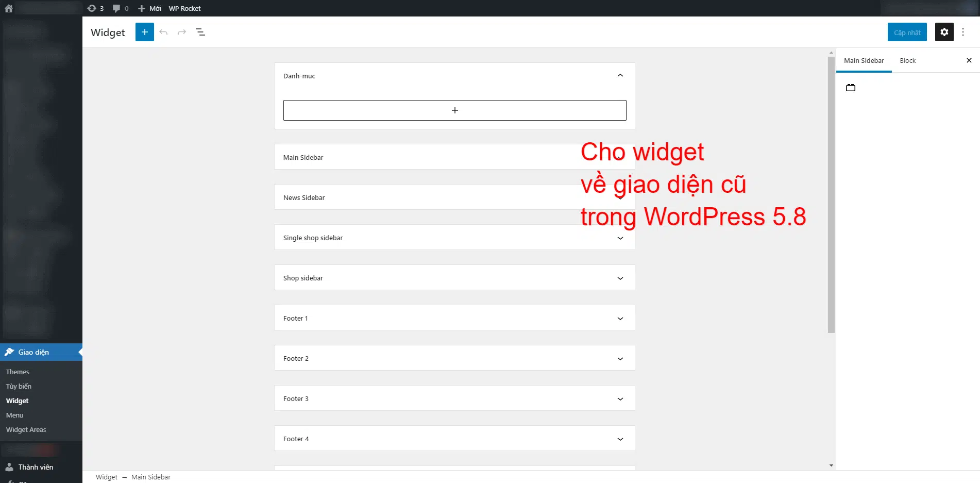Click the Mới new content item
Image resolution: width=980 pixels, height=483 pixels.
[149, 8]
